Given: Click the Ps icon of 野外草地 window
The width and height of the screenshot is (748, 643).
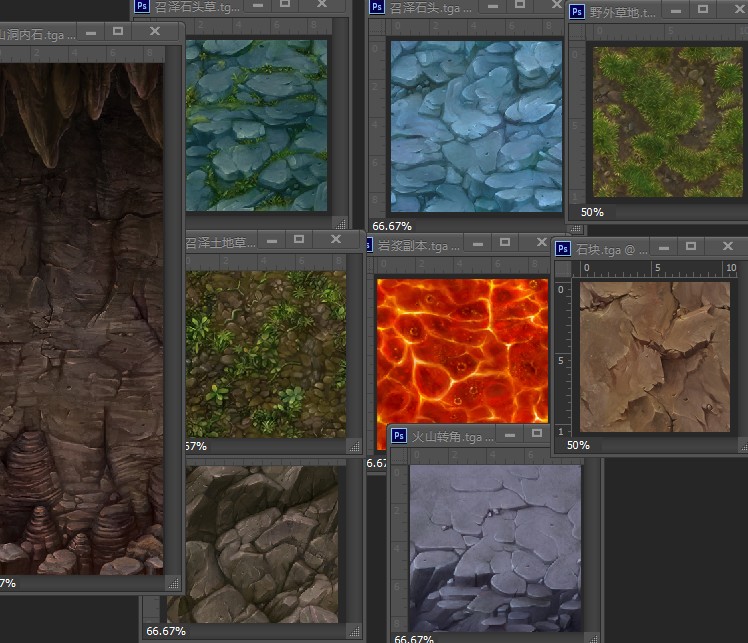Looking at the screenshot, I should [577, 11].
